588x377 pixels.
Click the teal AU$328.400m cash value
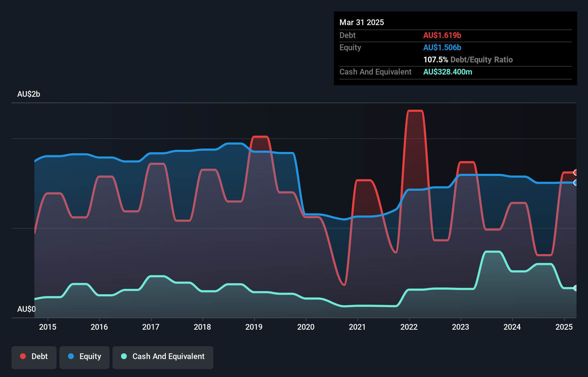click(448, 72)
